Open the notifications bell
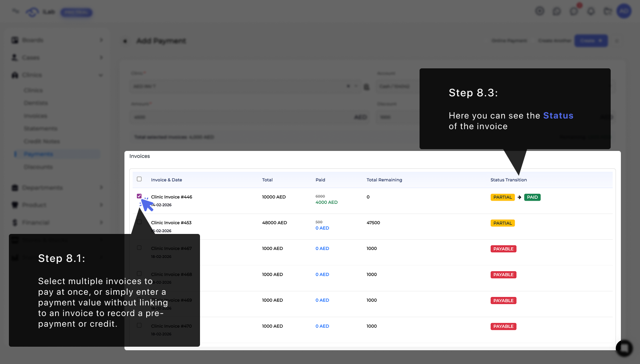Screen dimensions: 640x364 [591, 12]
